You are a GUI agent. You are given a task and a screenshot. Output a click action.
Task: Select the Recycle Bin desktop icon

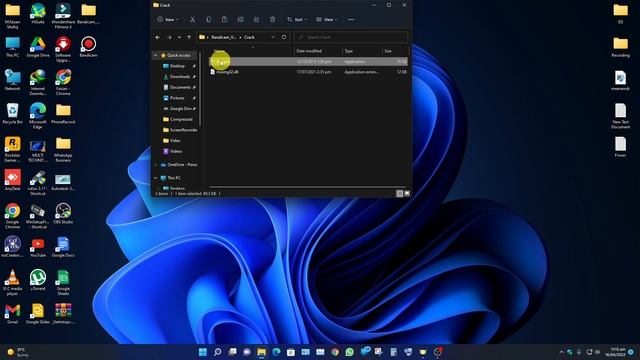pos(12,113)
